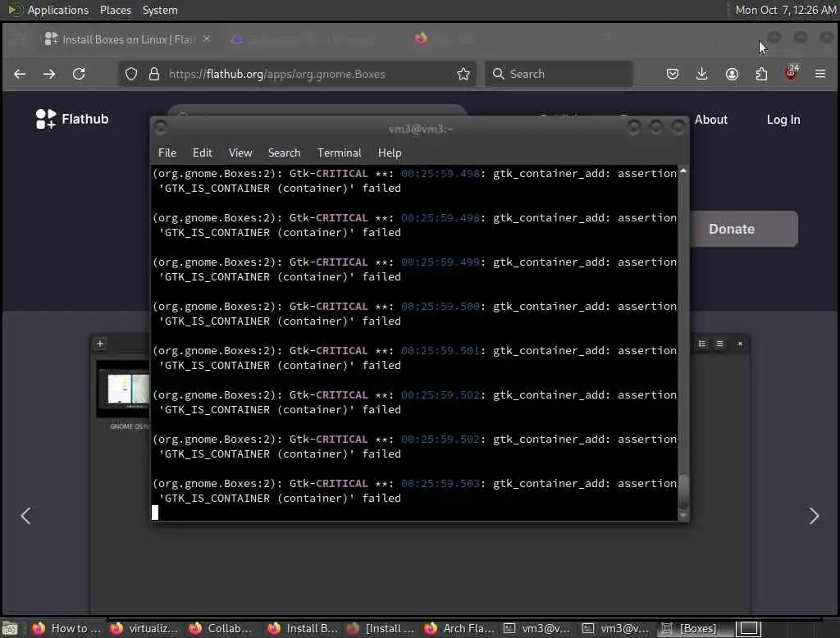Open the extensions puzzle icon
840x638 pixels.
(x=761, y=74)
